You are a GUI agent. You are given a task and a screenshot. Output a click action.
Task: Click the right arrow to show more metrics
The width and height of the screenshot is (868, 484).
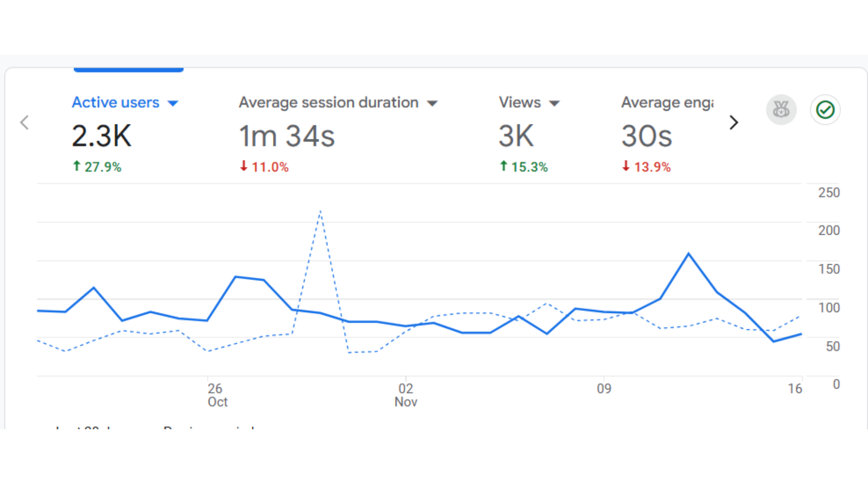pos(733,122)
